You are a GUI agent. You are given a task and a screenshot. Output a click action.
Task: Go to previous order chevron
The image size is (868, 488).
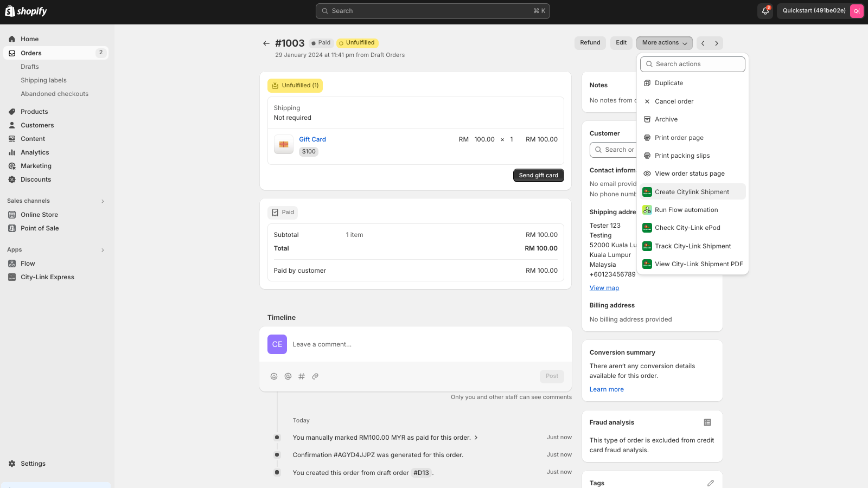pyautogui.click(x=703, y=43)
